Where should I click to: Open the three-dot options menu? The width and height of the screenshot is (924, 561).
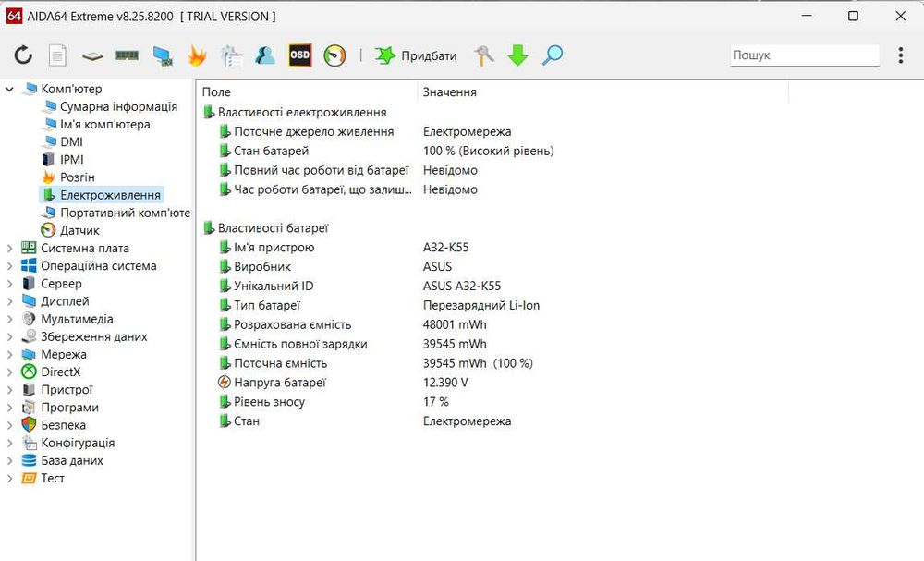pyautogui.click(x=900, y=55)
